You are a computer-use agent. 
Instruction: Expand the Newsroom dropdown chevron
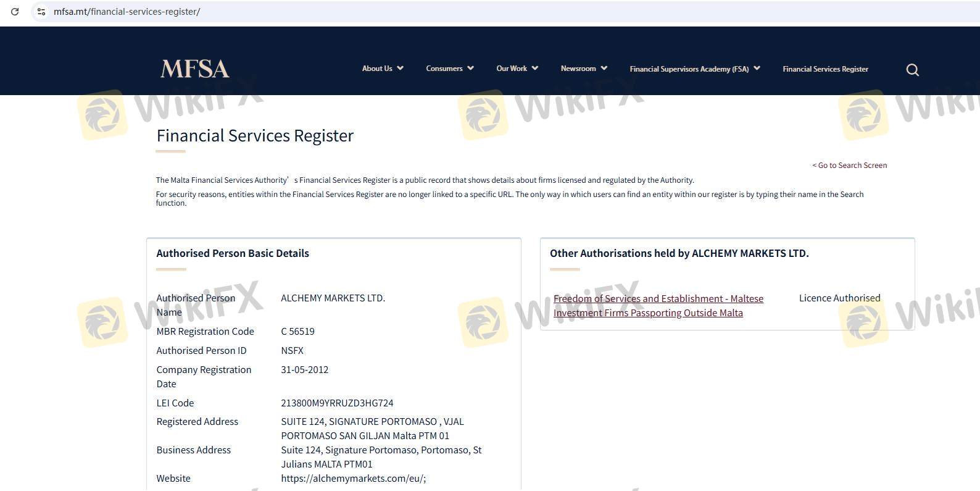coord(604,68)
